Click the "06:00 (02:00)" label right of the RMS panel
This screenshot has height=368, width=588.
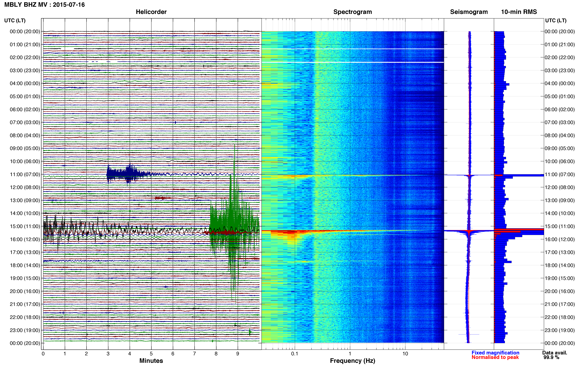[x=560, y=109]
